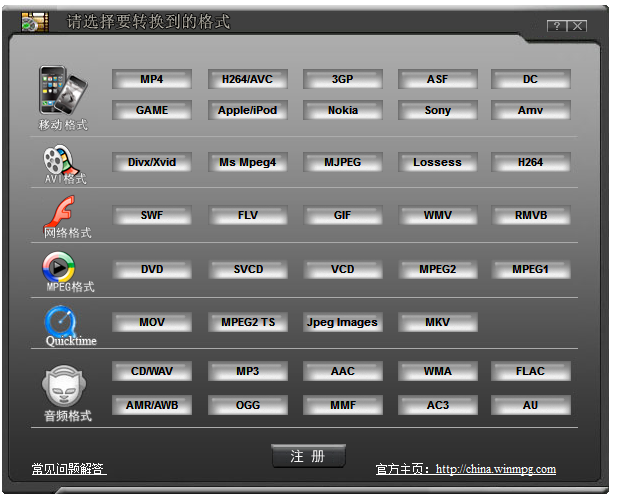Choose Divx/Xvid AVI format
Image resolution: width=618 pixels, height=496 pixels.
(152, 162)
